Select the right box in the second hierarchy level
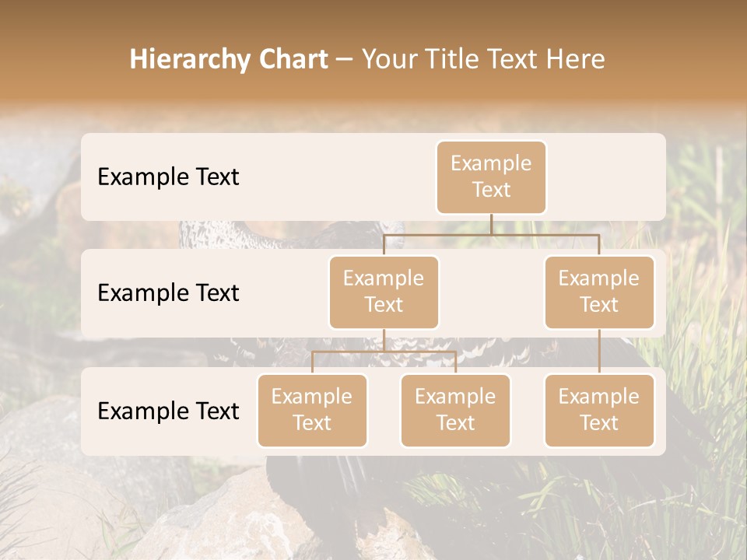This screenshot has width=747, height=560. click(x=599, y=292)
